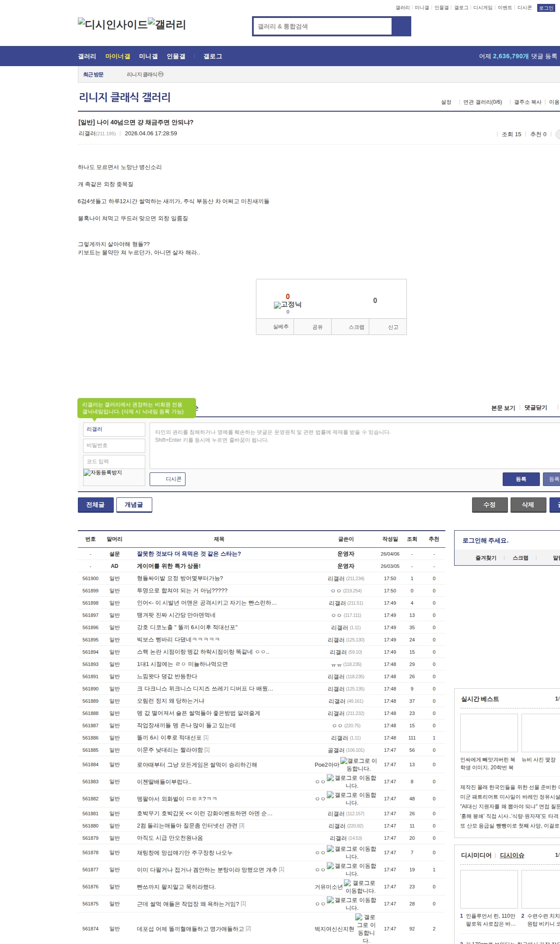Open 마이너갤 in the navigation bar

[118, 56]
